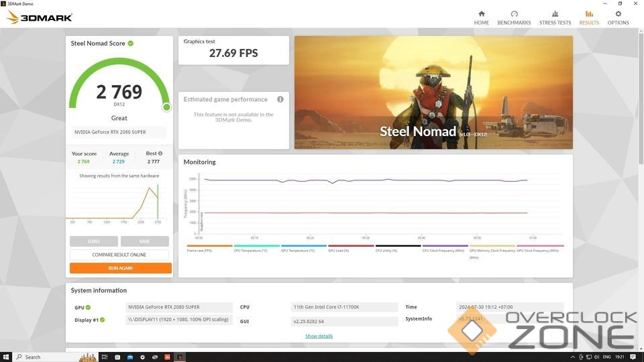The width and height of the screenshot is (644, 362).
Task: Click the Best score value 2 777
Action: (153, 162)
